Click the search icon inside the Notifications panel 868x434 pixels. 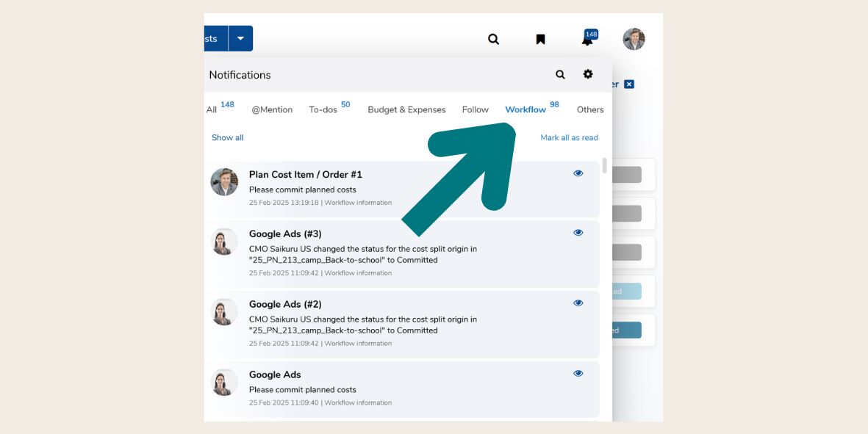560,74
